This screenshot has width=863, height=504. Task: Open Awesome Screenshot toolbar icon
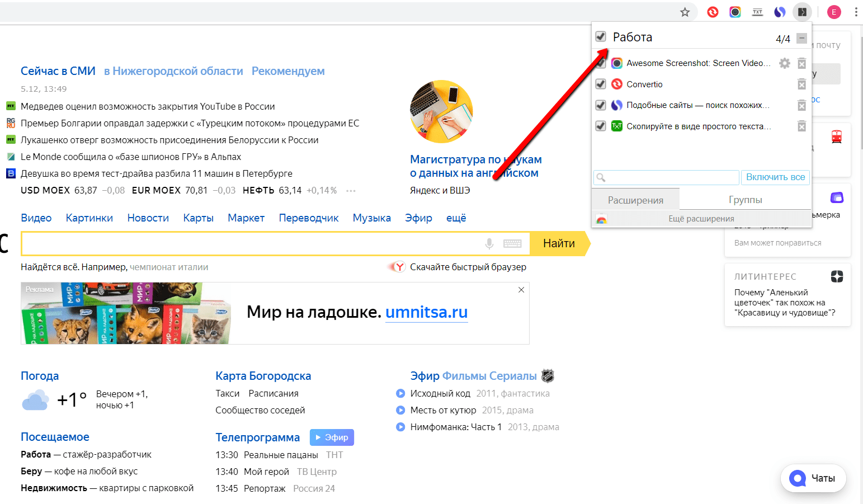pyautogui.click(x=735, y=12)
